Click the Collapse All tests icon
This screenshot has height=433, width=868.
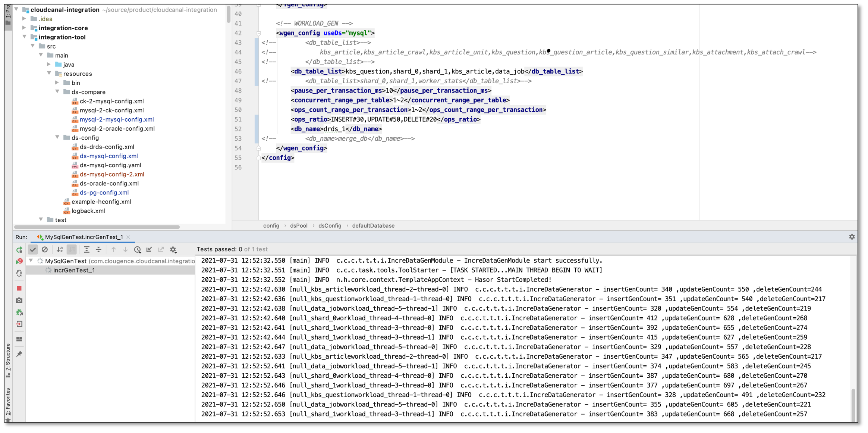[x=98, y=250]
